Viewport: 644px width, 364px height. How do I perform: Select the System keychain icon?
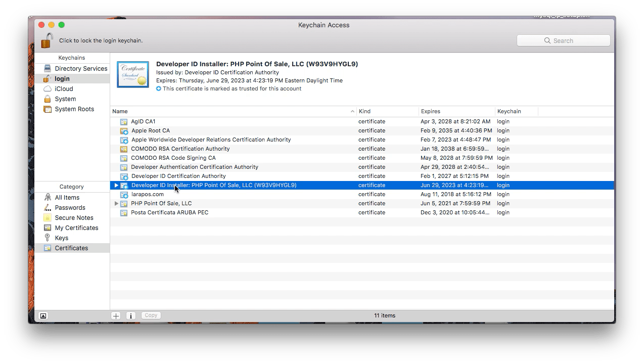click(48, 99)
